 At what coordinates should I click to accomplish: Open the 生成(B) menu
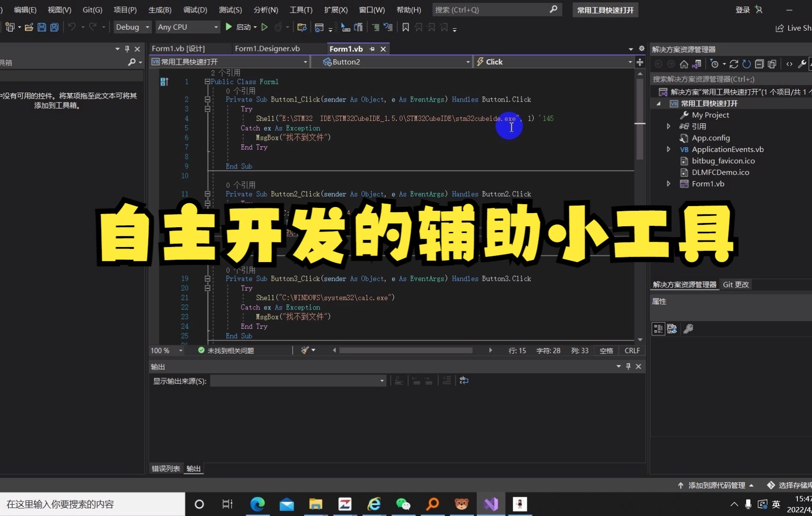(160, 10)
